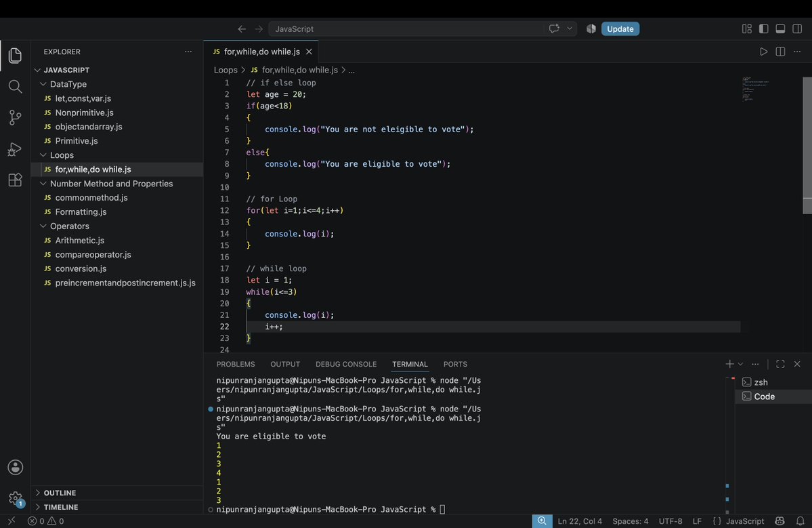812x528 pixels.
Task: Collapse the Operators folder
Action: [43, 226]
